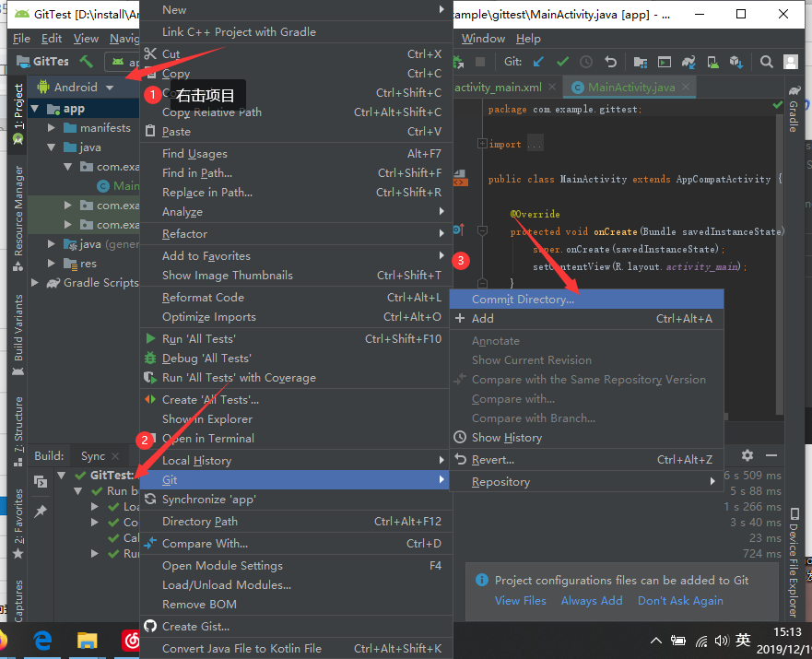
Task: Toggle the Device File Explorer tool window
Action: (x=794, y=563)
